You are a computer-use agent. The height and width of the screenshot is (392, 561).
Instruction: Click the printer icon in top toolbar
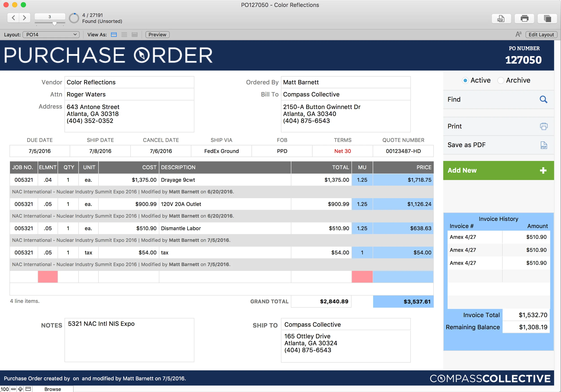coord(524,18)
